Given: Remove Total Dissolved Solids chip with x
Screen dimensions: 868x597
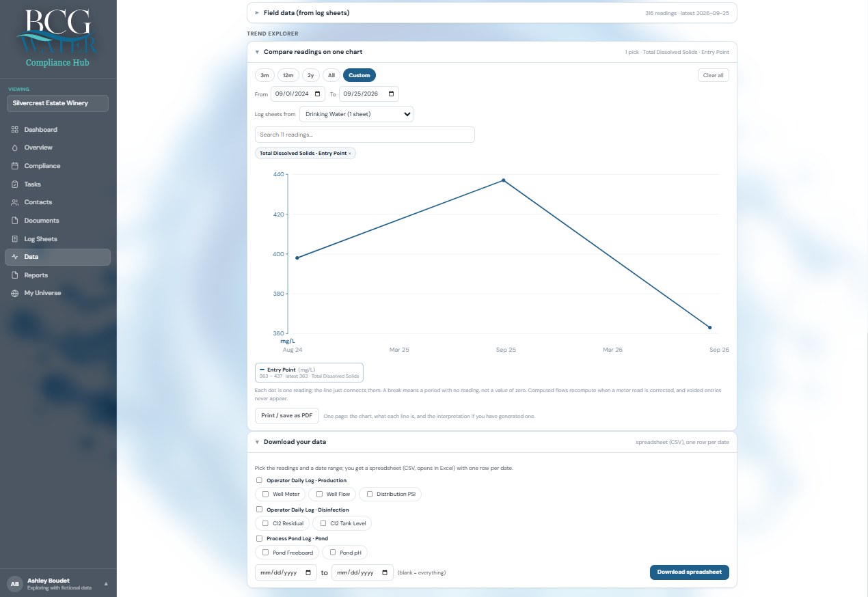Looking at the screenshot, I should (x=350, y=154).
